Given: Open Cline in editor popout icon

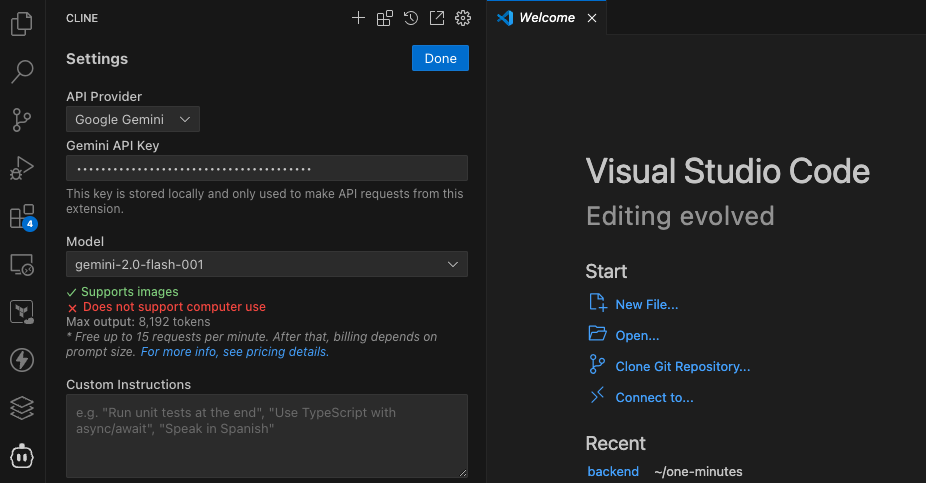Looking at the screenshot, I should tap(437, 18).
